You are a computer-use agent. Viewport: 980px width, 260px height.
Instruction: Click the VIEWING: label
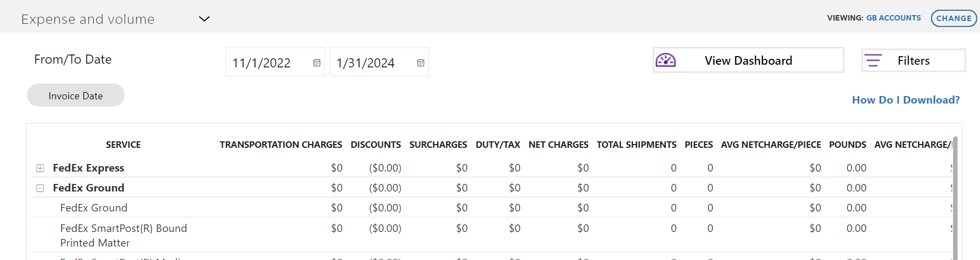coord(845,18)
